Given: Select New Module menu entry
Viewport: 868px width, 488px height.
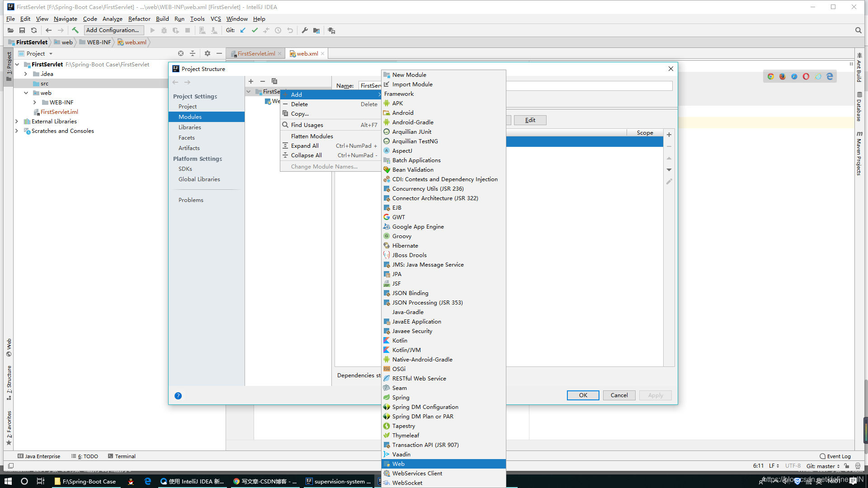Looking at the screenshot, I should (x=443, y=75).
